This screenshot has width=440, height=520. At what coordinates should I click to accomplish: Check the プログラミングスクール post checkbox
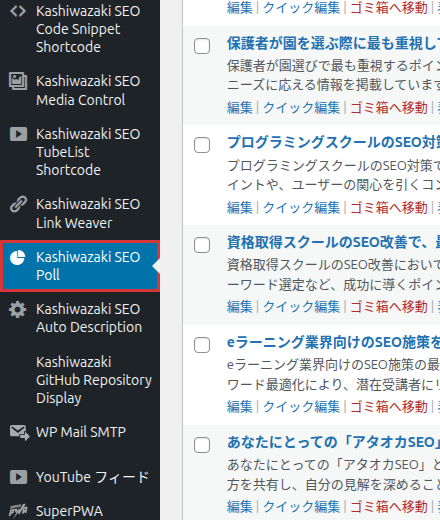(x=202, y=145)
